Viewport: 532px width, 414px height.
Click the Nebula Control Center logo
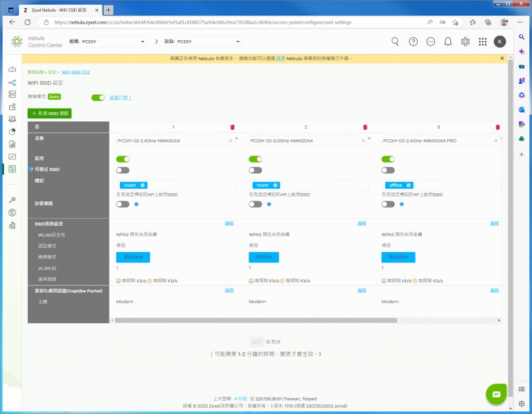37,42
